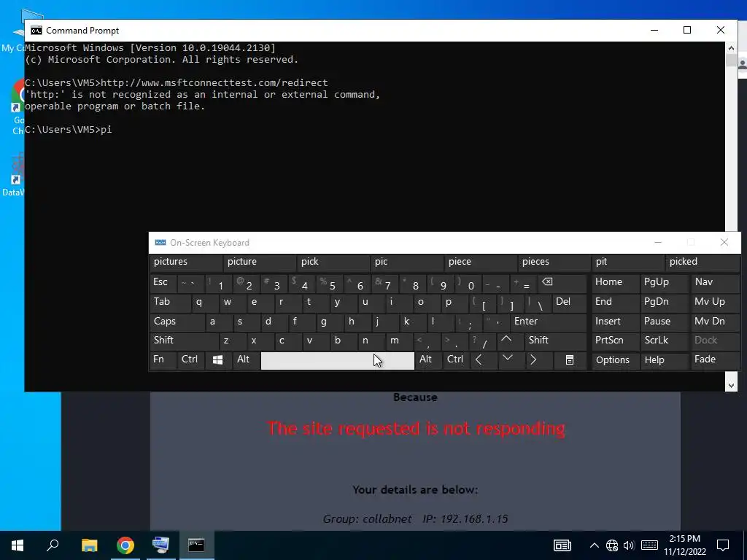
Task: Tap the End key on the keyboard
Action: tap(615, 303)
